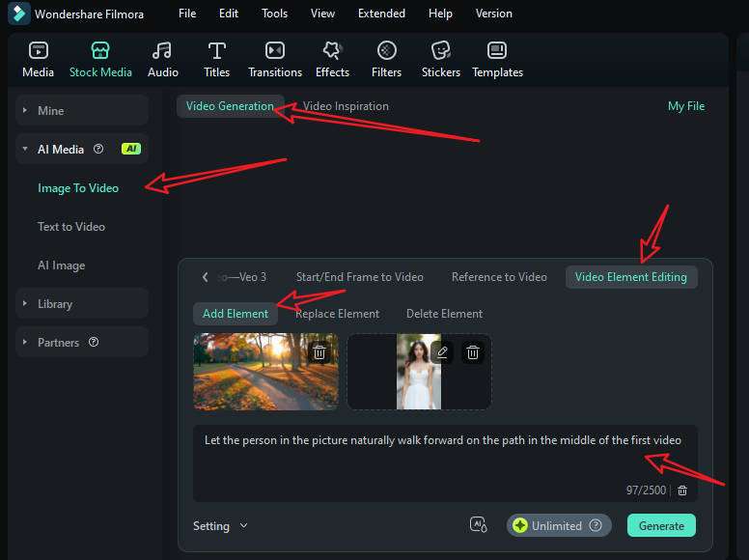
Task: Switch to Video Inspiration tab
Action: click(346, 106)
